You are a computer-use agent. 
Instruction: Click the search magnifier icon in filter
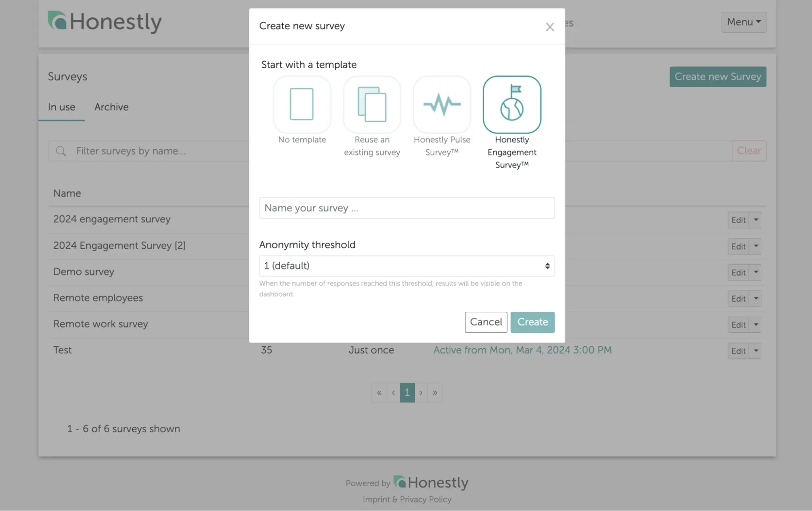pos(61,151)
